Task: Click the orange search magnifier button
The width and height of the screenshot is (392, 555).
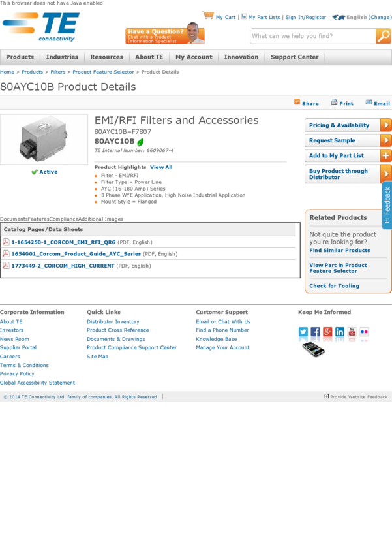Action: 384,37
